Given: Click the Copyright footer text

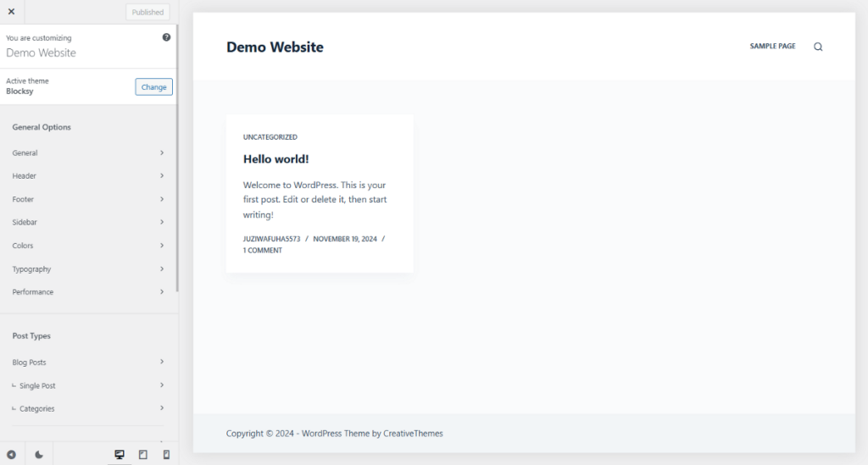Looking at the screenshot, I should [334, 434].
